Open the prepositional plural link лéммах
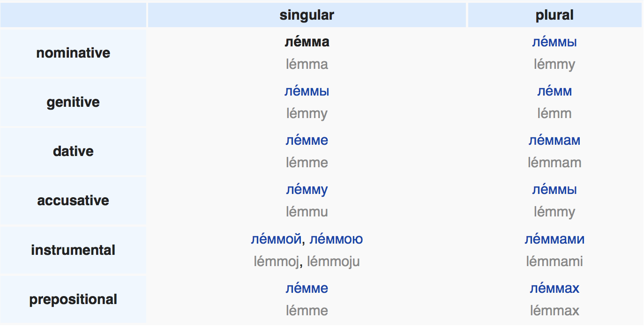This screenshot has width=644, height=327. 554,289
